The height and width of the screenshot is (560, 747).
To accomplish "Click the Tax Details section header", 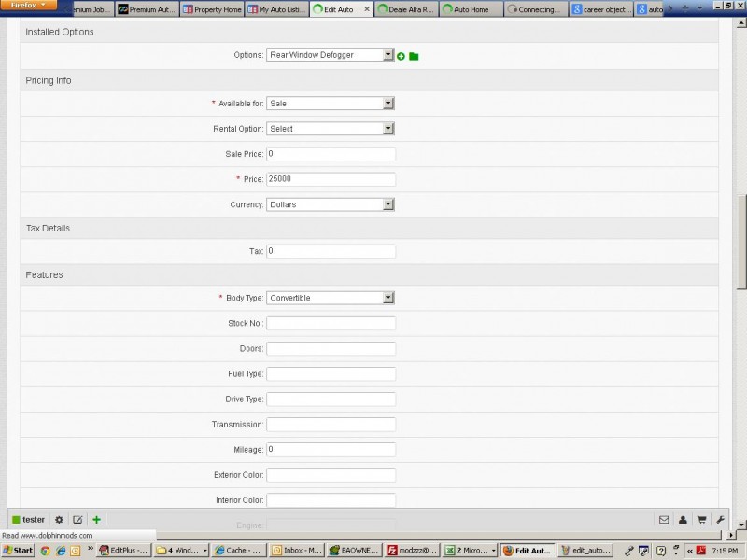I will pyautogui.click(x=369, y=228).
